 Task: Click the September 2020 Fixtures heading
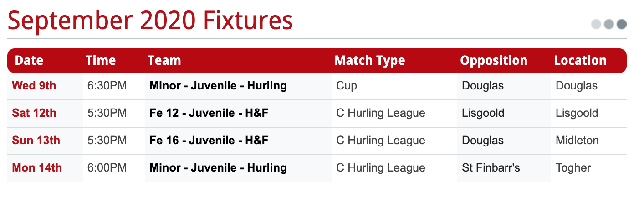pyautogui.click(x=150, y=21)
